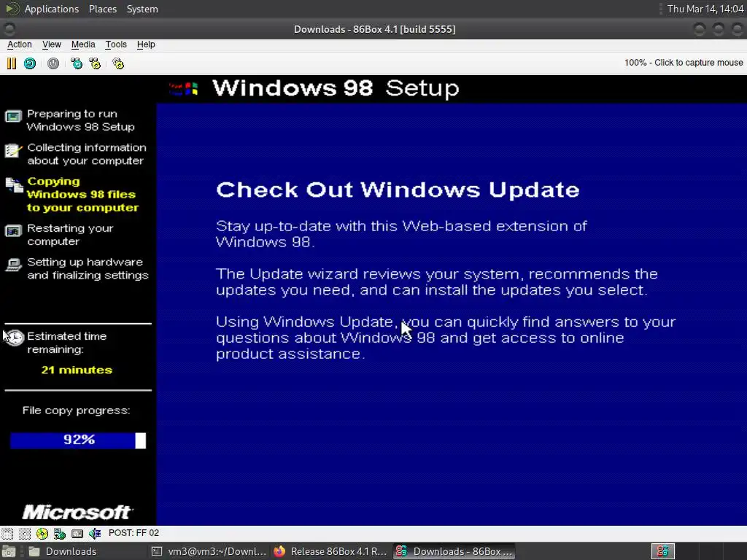Click the CD-ROM disc status icon

click(42, 533)
